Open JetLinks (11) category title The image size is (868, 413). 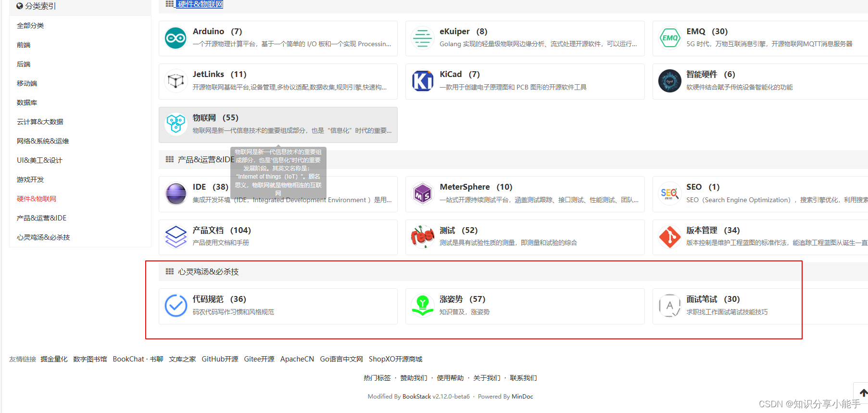pyautogui.click(x=220, y=74)
